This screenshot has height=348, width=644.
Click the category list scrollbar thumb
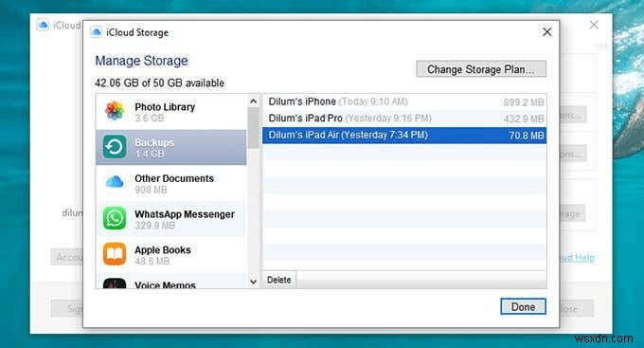coord(254,127)
